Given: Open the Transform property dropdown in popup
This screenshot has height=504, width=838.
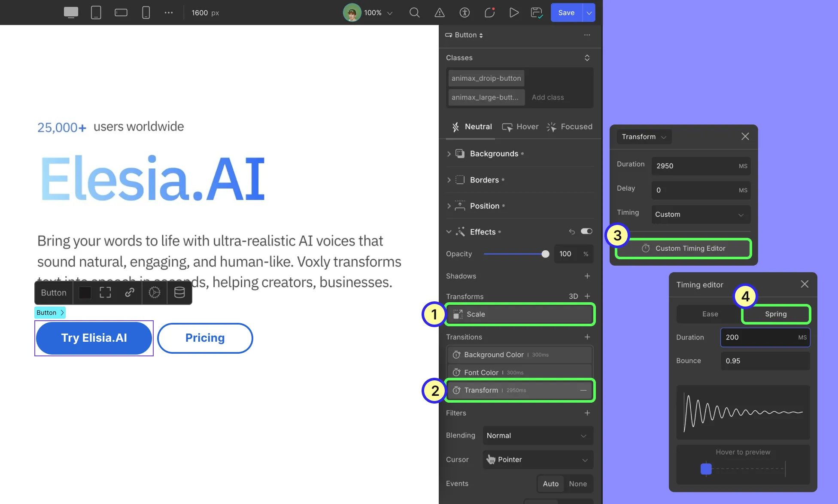Looking at the screenshot, I should click(644, 137).
